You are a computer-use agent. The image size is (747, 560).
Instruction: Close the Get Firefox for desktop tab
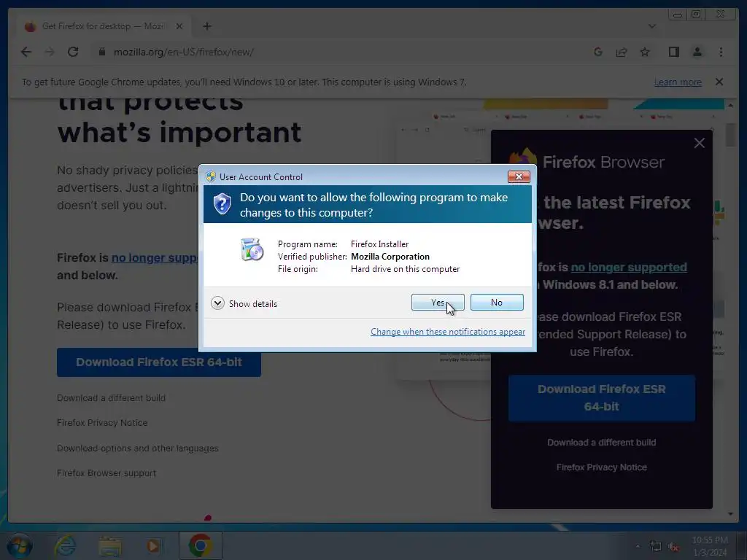(x=179, y=26)
